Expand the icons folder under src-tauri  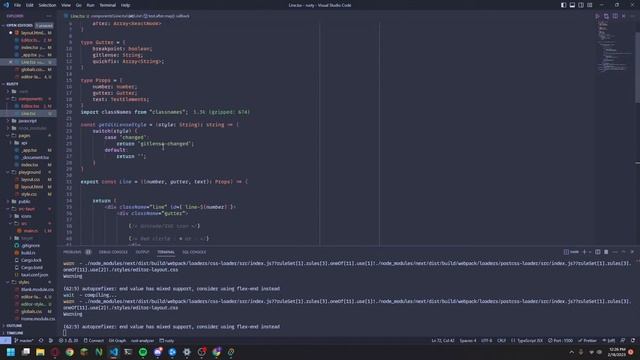26,216
